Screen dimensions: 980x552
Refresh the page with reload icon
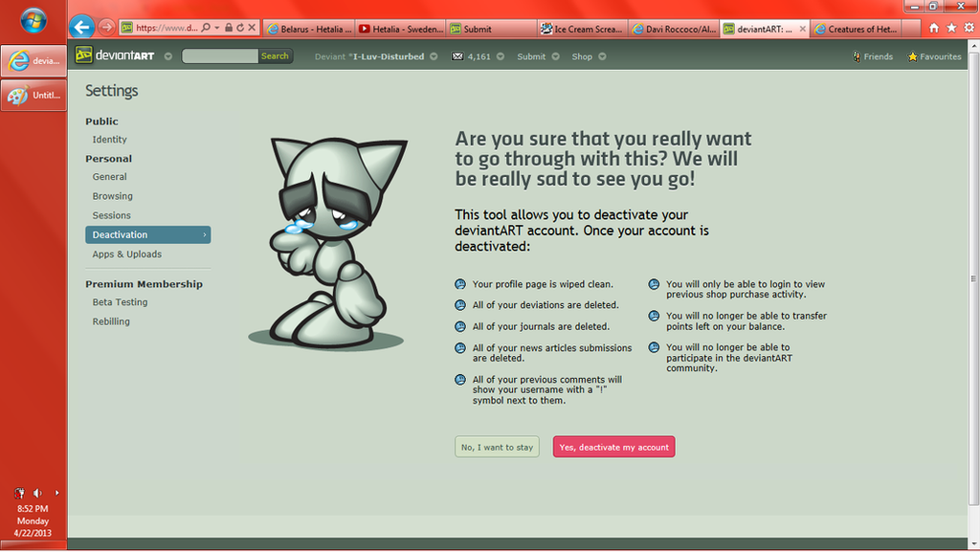[240, 28]
